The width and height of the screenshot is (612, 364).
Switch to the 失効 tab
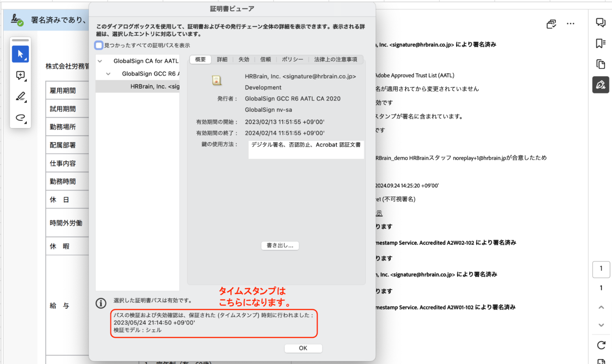[x=244, y=59]
